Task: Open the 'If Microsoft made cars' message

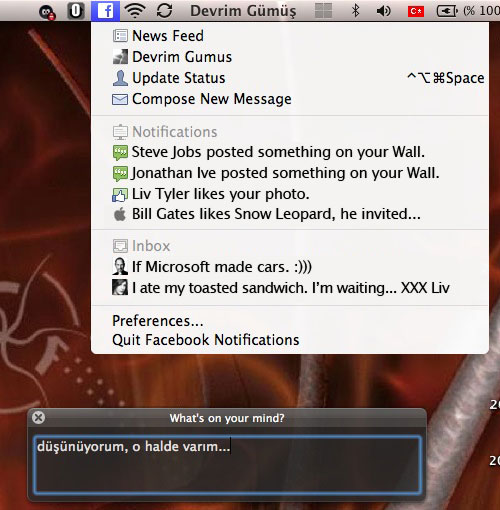Action: point(290,267)
